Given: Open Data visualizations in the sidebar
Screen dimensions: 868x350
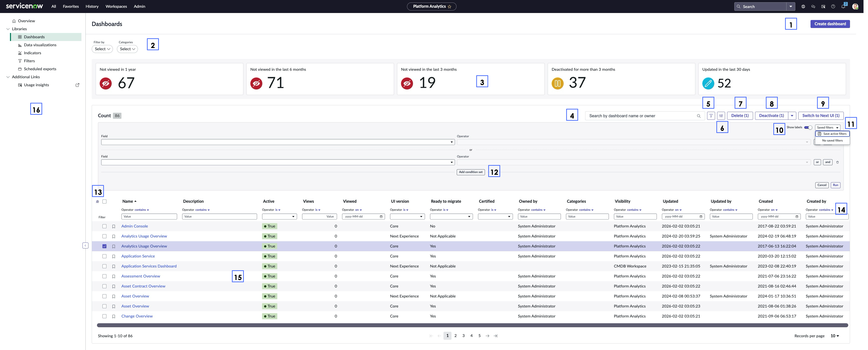Looking at the screenshot, I should point(40,45).
